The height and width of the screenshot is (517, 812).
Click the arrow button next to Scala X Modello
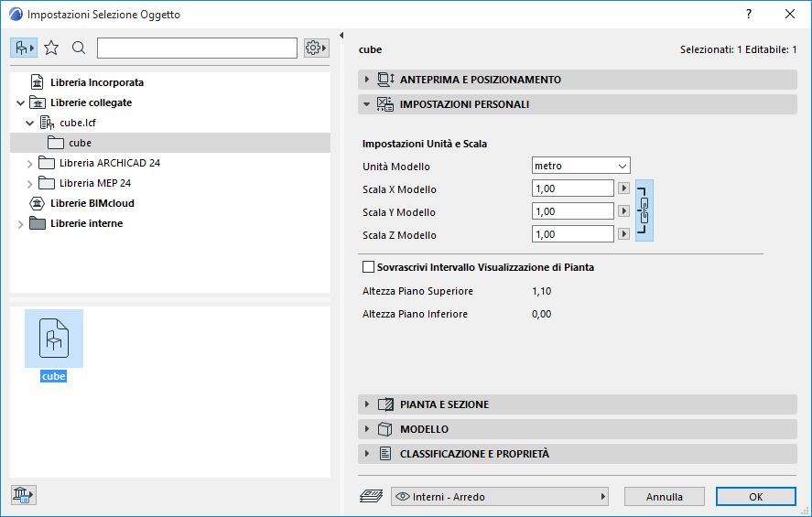click(623, 188)
